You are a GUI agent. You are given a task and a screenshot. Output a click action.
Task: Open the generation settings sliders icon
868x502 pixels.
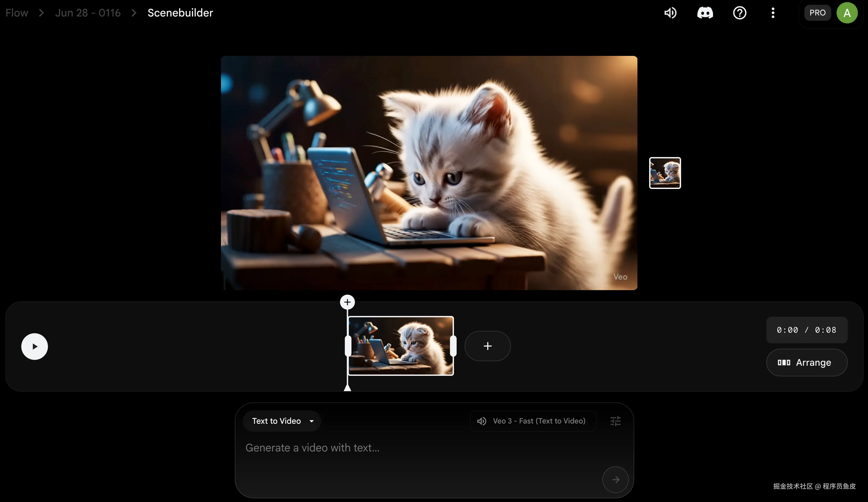click(x=615, y=421)
